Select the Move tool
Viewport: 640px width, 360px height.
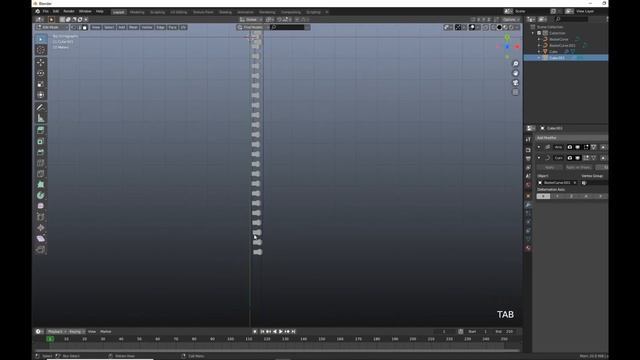click(x=41, y=62)
